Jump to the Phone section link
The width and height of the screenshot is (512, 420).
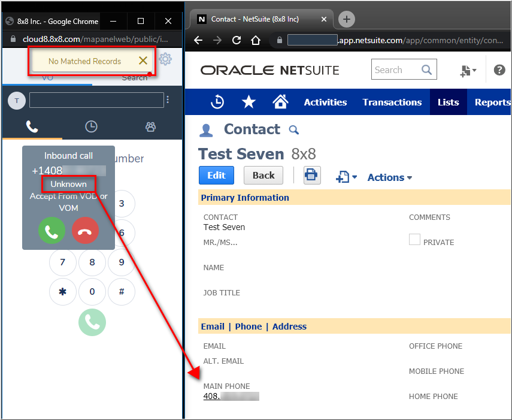coord(249,327)
